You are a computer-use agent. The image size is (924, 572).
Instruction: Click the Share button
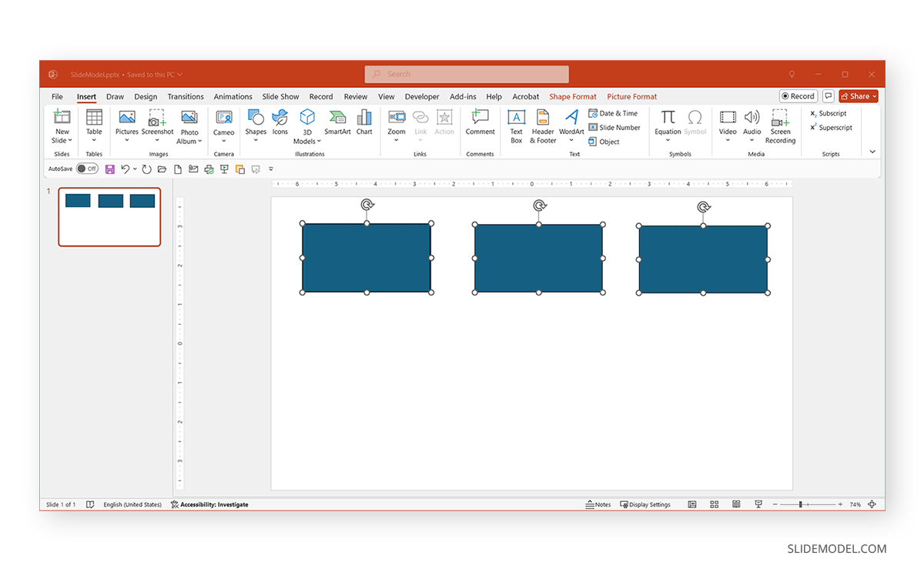(858, 96)
